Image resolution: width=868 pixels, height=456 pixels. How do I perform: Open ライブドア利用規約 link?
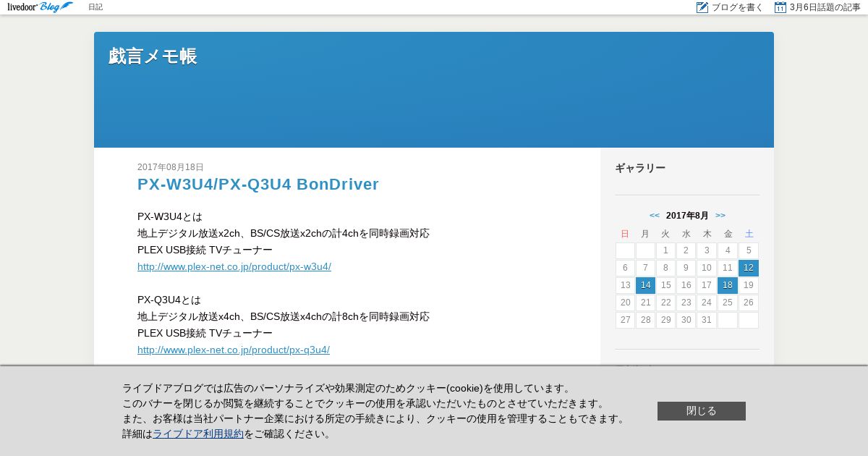pyautogui.click(x=198, y=434)
